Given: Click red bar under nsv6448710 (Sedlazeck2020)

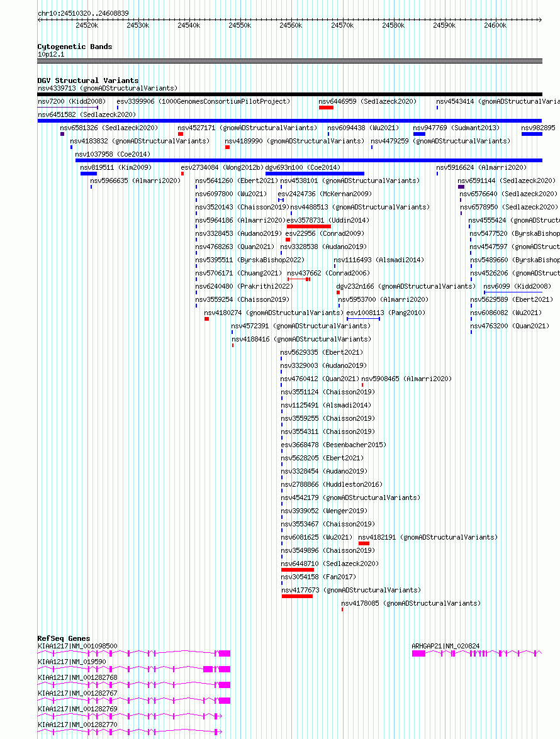Looking at the screenshot, I should (x=298, y=570).
